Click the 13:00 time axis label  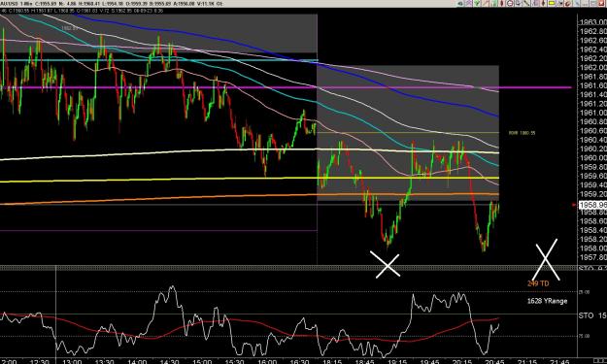(72, 361)
